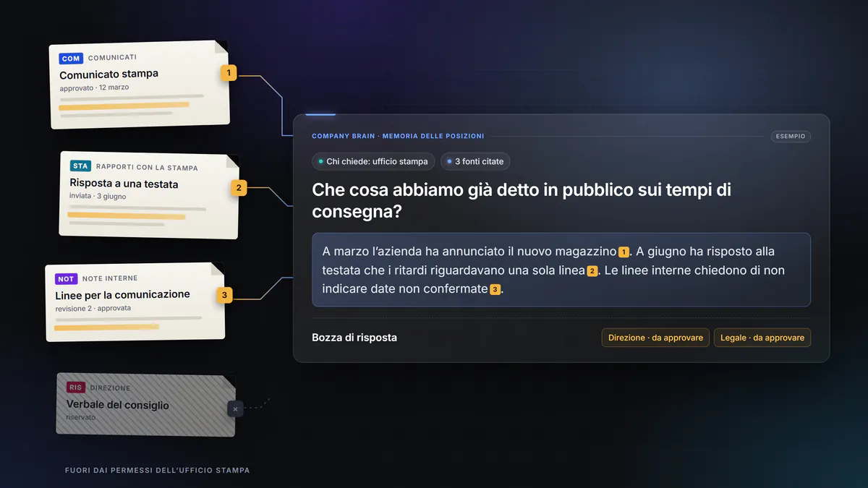This screenshot has width=868, height=488.
Task: Select source marker 2 beside Risposta a una testata
Action: (x=239, y=188)
